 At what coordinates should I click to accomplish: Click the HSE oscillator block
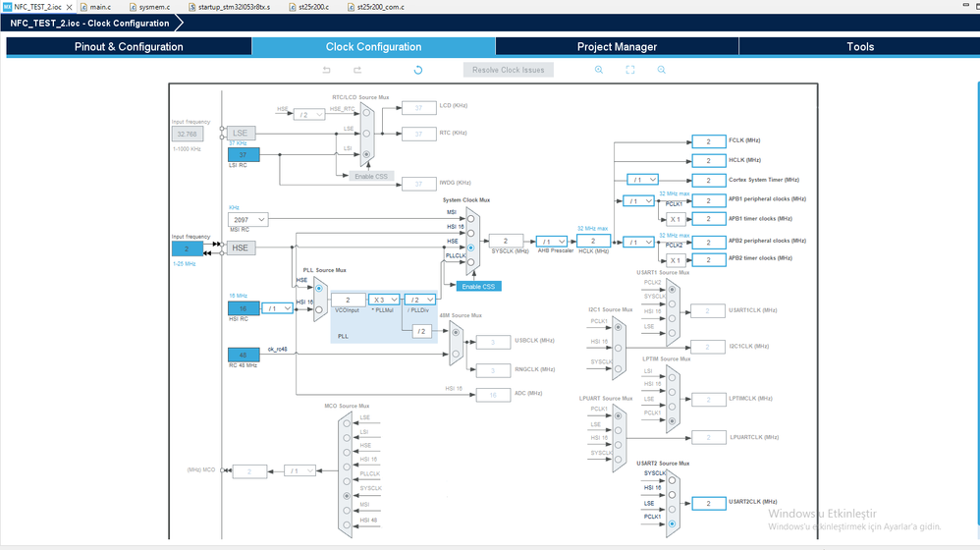[x=241, y=248]
